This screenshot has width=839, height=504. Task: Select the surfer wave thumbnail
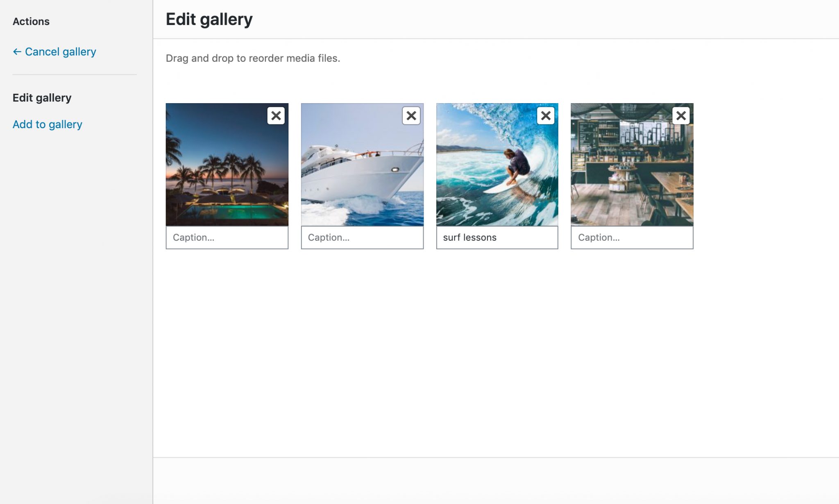coord(497,165)
